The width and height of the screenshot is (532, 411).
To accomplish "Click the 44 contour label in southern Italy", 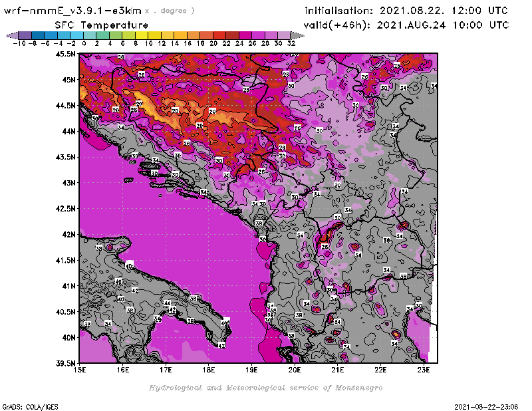I will (x=168, y=303).
